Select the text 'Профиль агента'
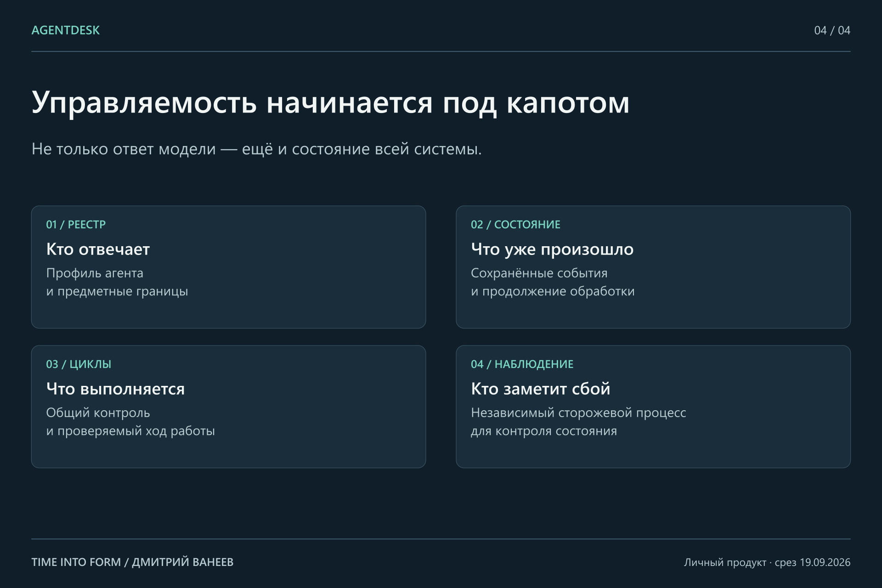 [95, 273]
